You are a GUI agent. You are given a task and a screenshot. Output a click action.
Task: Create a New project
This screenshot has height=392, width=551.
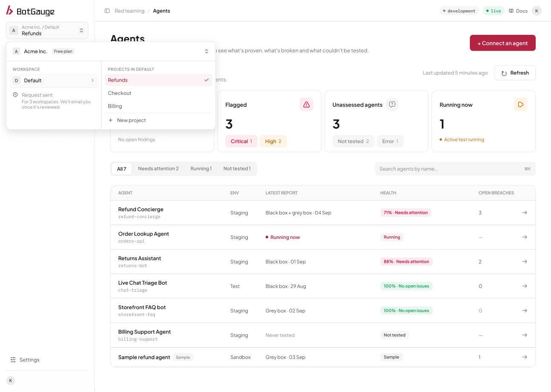point(159,120)
